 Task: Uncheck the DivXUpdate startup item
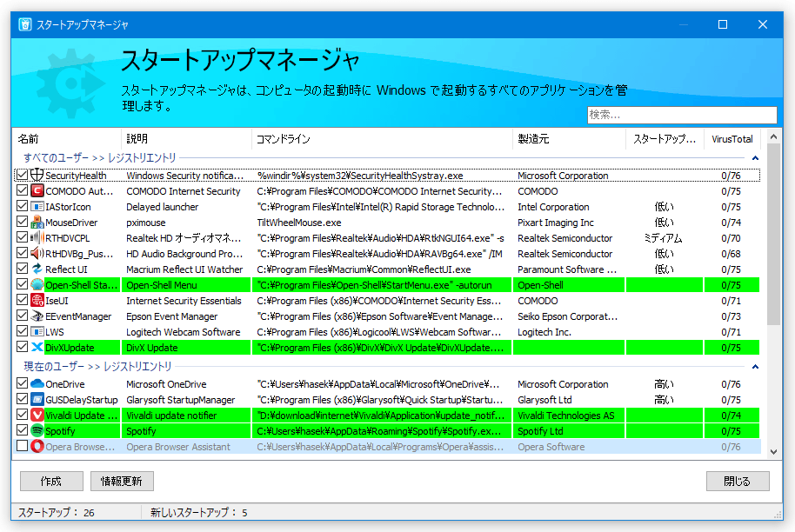click(22, 348)
